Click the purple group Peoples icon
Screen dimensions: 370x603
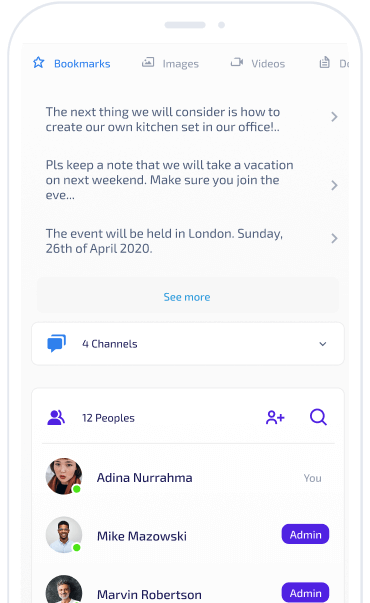pyautogui.click(x=56, y=418)
